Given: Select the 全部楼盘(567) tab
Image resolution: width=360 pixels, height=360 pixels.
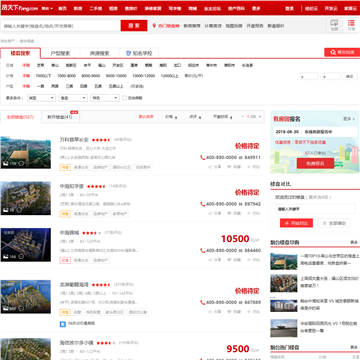Looking at the screenshot, I should coord(21,117).
